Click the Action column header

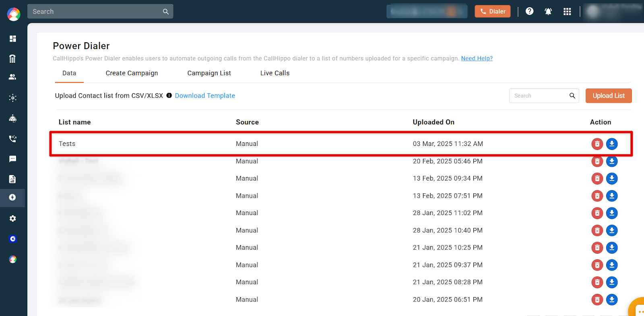[601, 122]
